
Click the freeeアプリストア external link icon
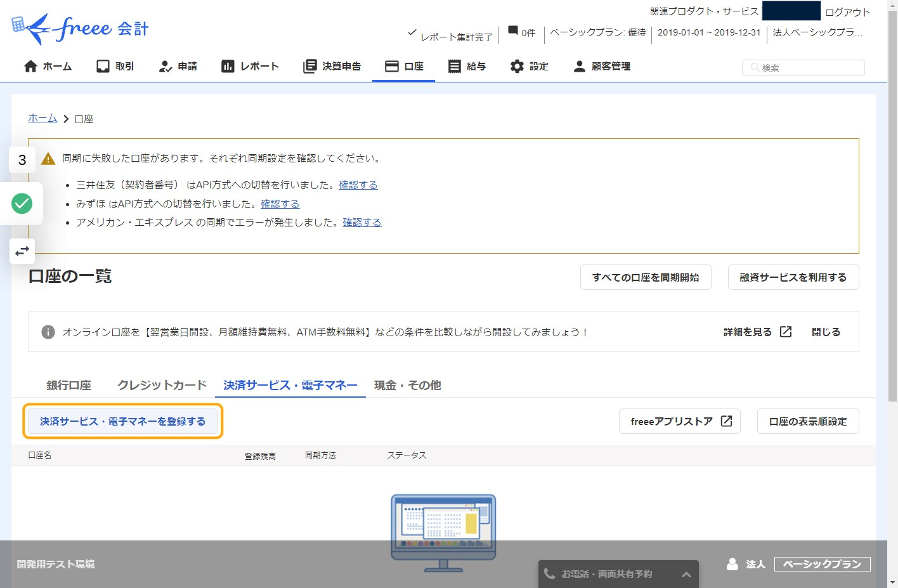(x=727, y=421)
